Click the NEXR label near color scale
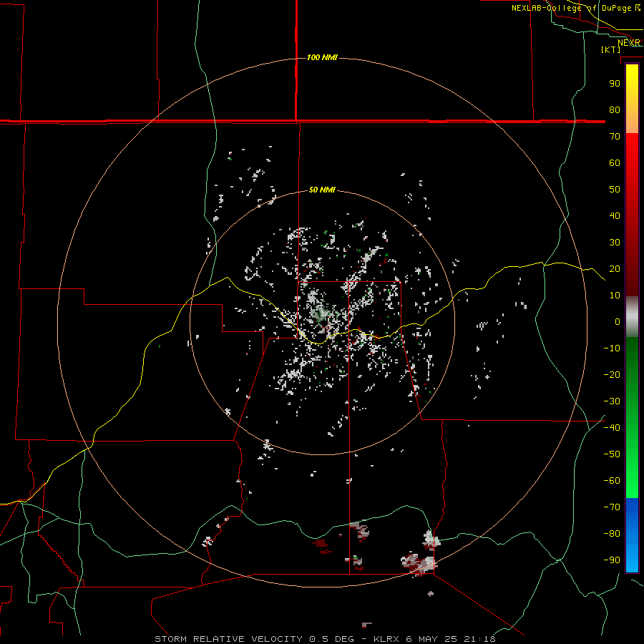The width and height of the screenshot is (644, 644). pyautogui.click(x=628, y=43)
